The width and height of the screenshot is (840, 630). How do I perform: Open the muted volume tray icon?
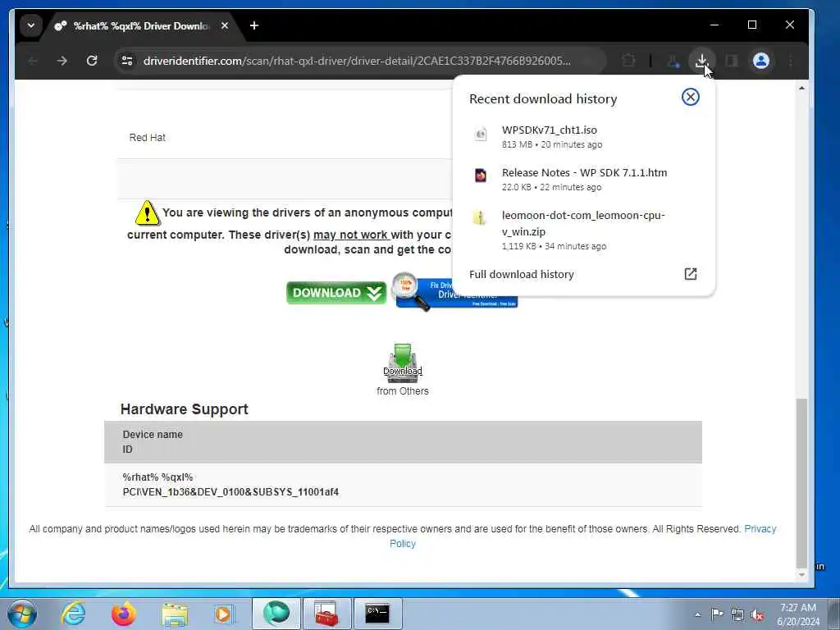(757, 614)
